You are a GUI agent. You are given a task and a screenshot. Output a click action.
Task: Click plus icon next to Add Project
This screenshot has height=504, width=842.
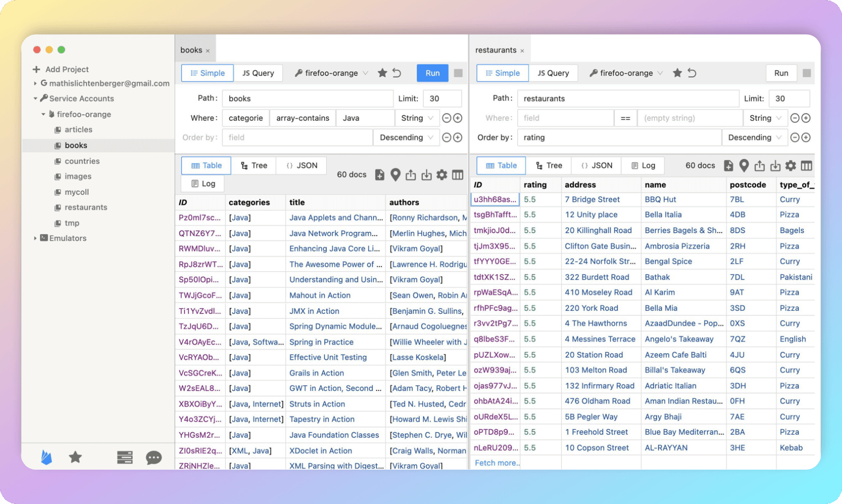click(x=36, y=69)
